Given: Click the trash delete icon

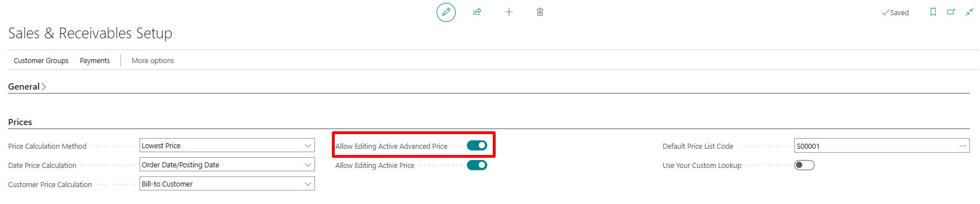Looking at the screenshot, I should (x=540, y=12).
